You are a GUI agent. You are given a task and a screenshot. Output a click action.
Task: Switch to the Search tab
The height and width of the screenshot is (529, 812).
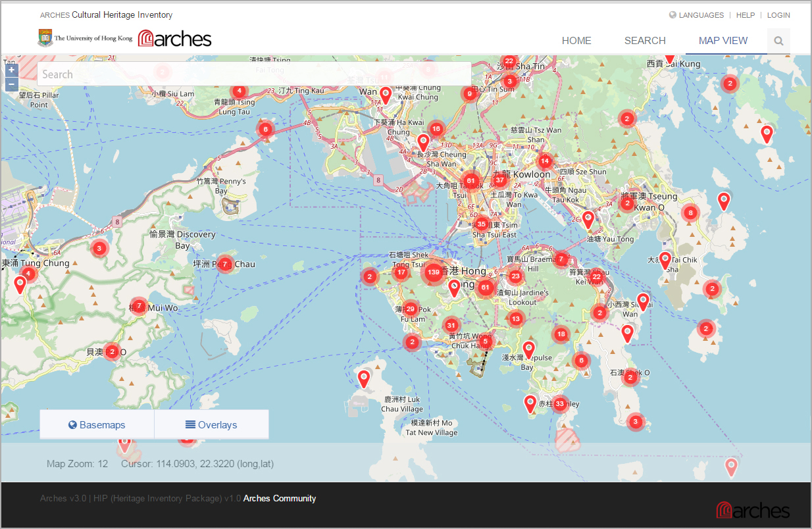pyautogui.click(x=645, y=41)
